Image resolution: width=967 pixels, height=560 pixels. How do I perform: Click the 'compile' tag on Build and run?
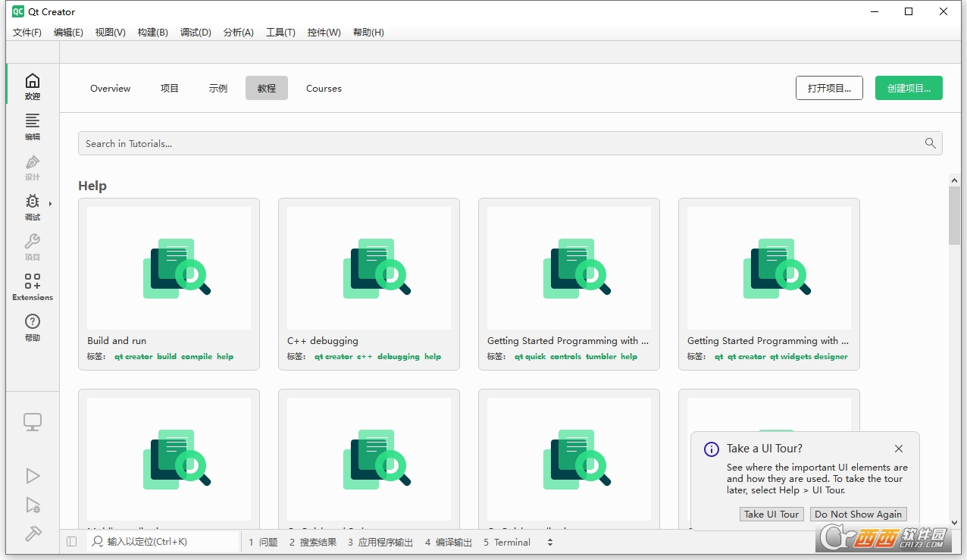tap(197, 356)
